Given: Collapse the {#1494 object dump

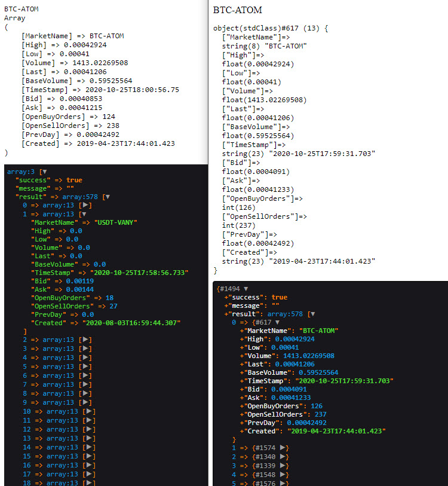Looking at the screenshot, I should 246,288.
